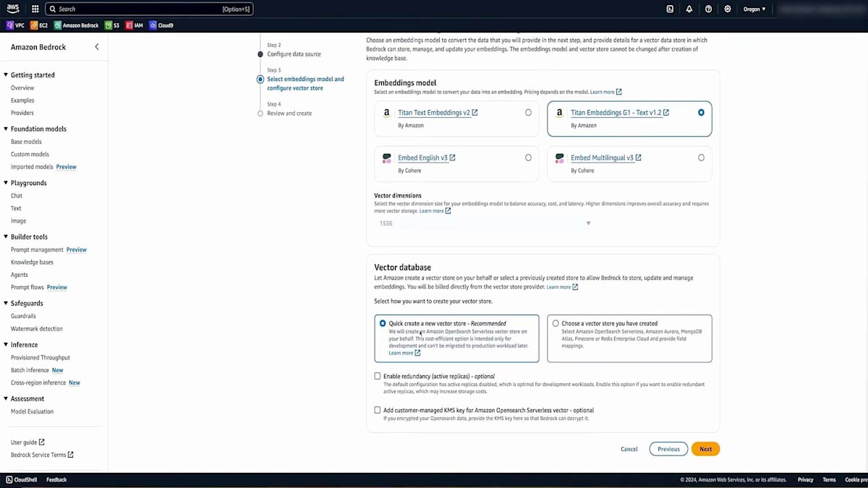Collapse the Getting started sidebar section

(6, 74)
